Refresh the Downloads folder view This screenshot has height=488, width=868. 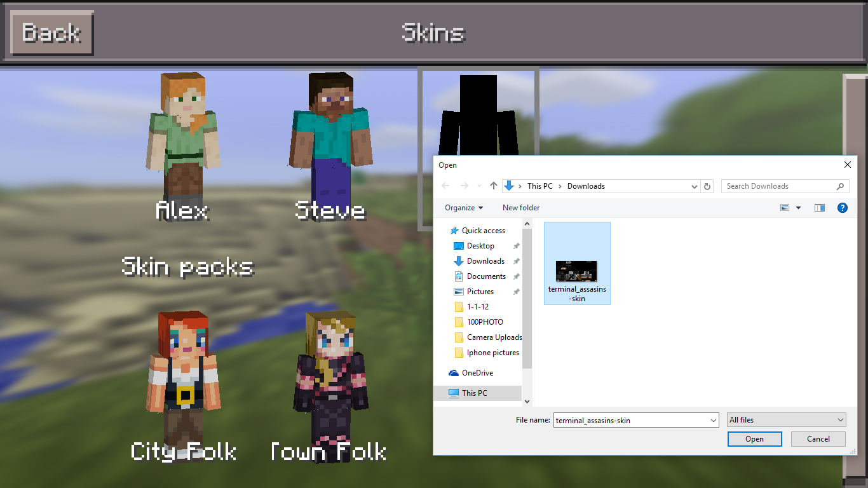(707, 186)
